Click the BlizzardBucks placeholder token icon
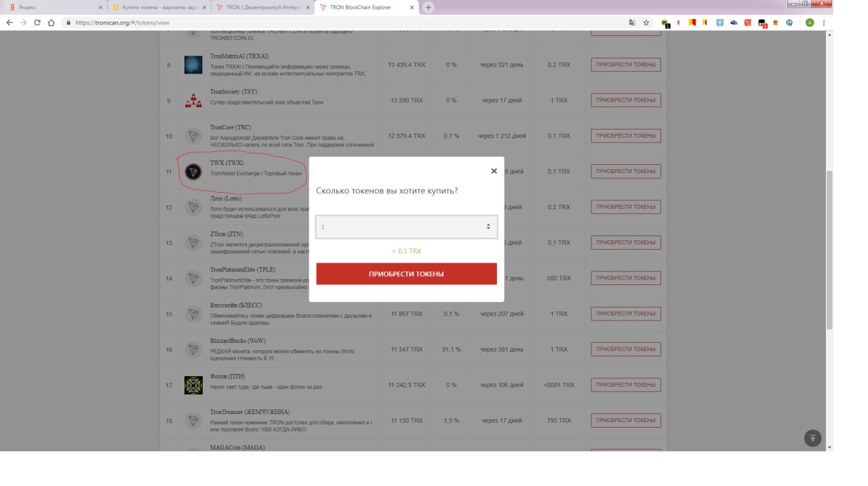Viewport: 868px width, 486px height. point(193,350)
